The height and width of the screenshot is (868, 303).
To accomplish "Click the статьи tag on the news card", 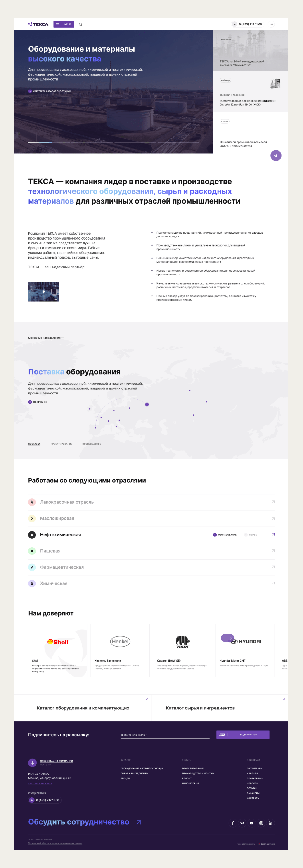I will pyautogui.click(x=225, y=121).
